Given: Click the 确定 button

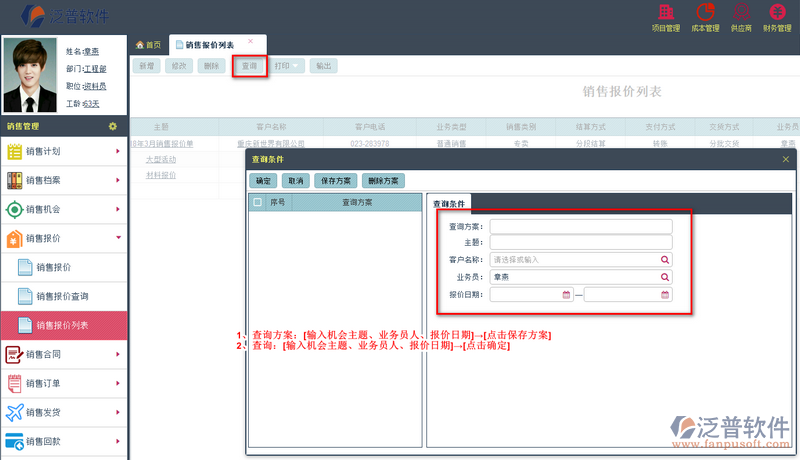Looking at the screenshot, I should click(x=263, y=181).
